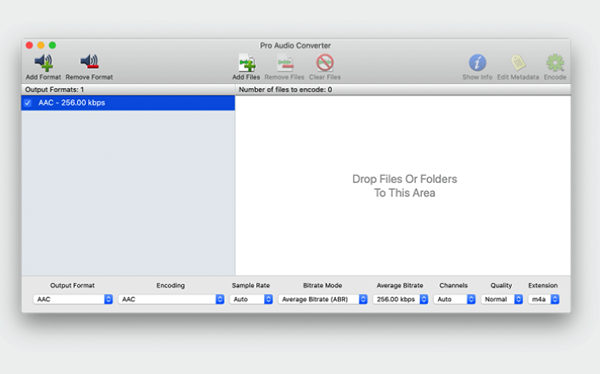Click the Add Files toolbar icon
Image resolution: width=600 pixels, height=374 pixels.
(247, 63)
